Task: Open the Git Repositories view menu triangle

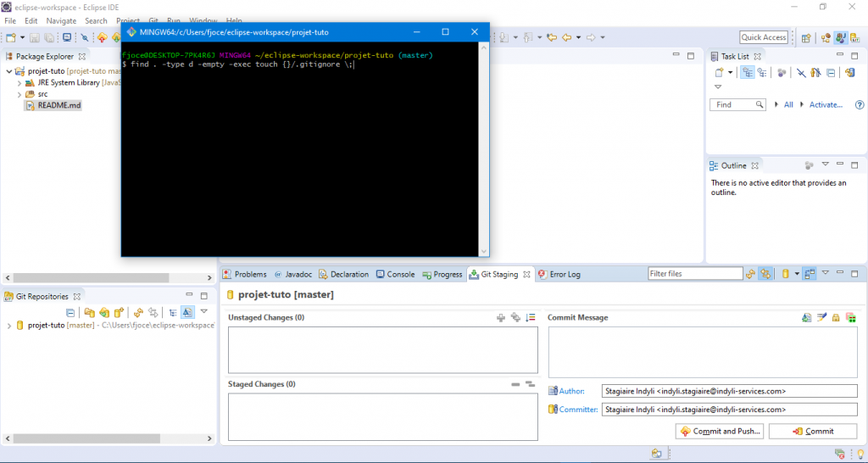Action: click(203, 312)
